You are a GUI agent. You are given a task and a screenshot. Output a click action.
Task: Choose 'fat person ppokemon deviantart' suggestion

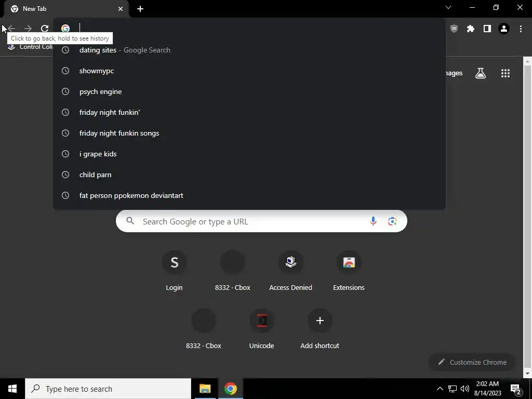pos(249,195)
